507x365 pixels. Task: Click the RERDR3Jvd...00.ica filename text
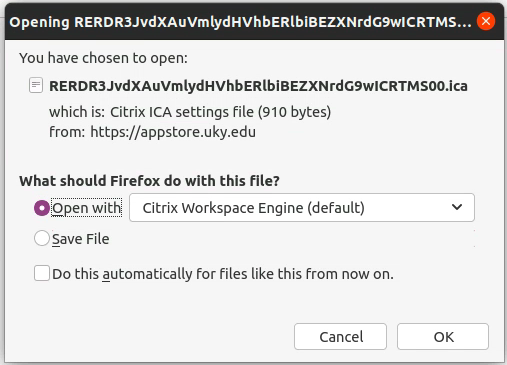(x=258, y=86)
